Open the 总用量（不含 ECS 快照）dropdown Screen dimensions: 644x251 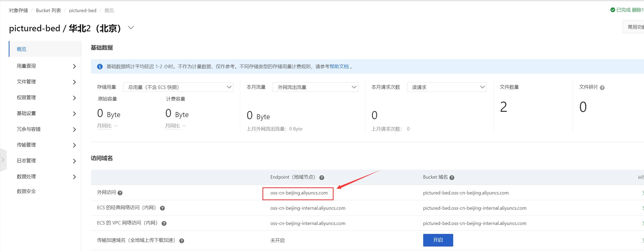point(178,87)
